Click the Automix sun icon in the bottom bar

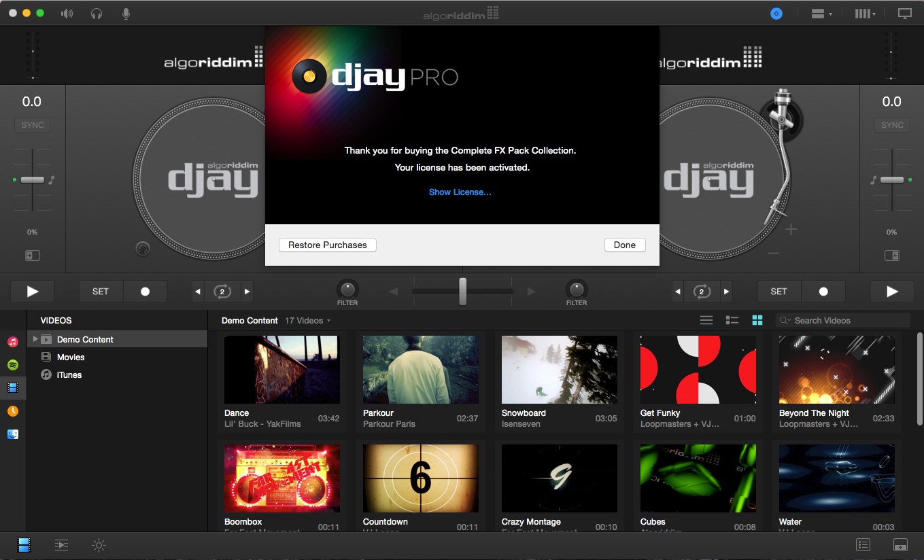(x=99, y=544)
